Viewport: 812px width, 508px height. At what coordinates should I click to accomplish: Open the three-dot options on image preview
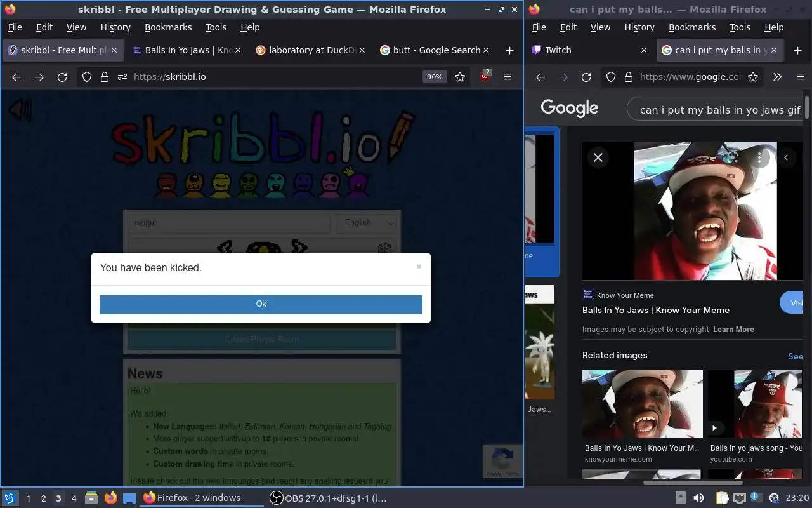(759, 157)
